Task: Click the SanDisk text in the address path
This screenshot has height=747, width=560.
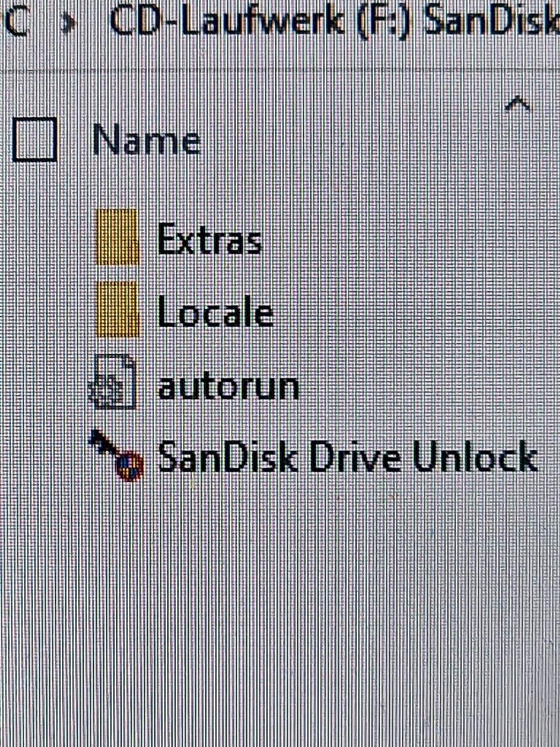Action: tap(492, 21)
